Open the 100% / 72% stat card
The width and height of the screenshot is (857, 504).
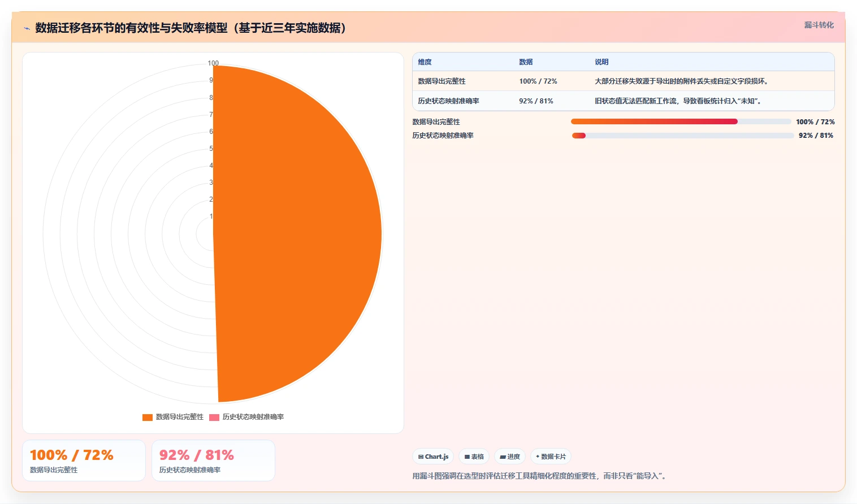[84, 460]
